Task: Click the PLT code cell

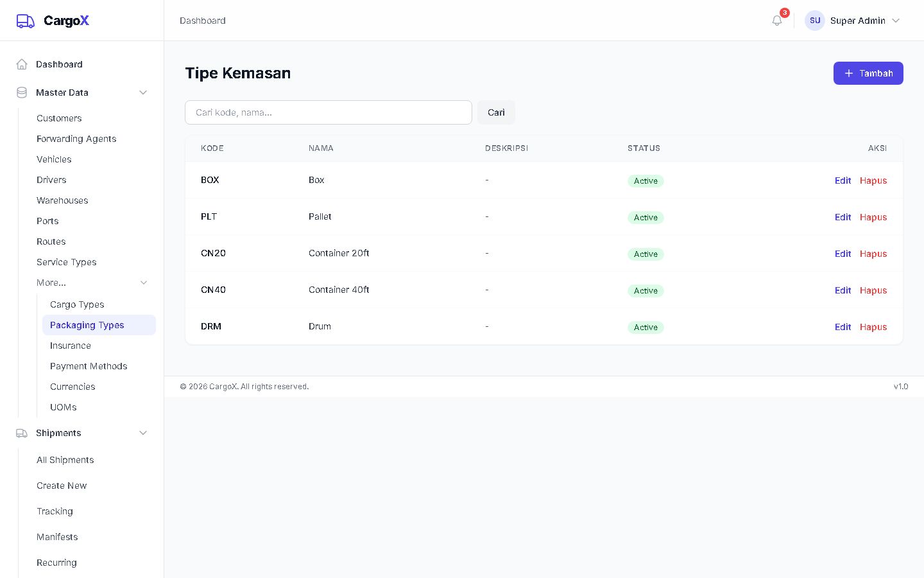Action: pyautogui.click(x=209, y=216)
